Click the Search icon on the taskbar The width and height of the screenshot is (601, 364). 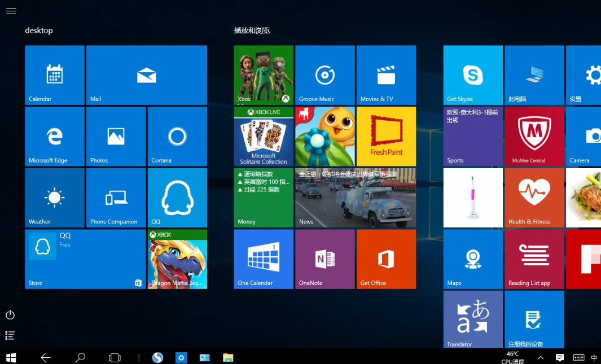coord(80,357)
